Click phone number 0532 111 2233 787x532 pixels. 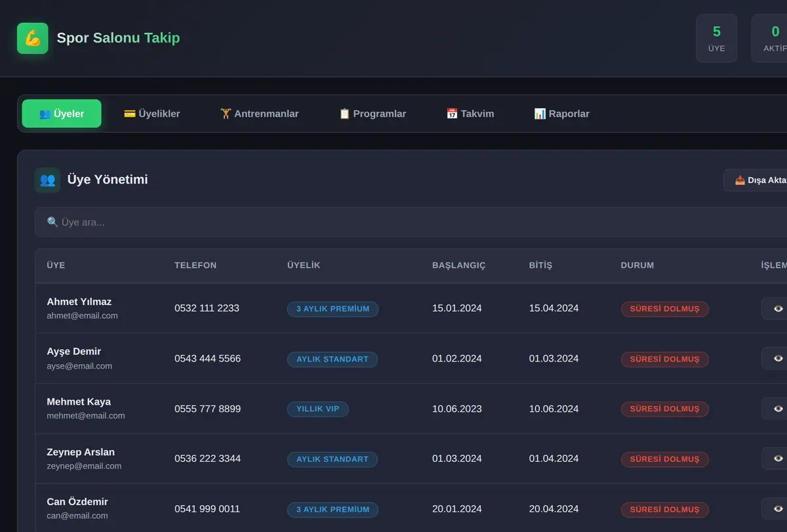coord(207,308)
